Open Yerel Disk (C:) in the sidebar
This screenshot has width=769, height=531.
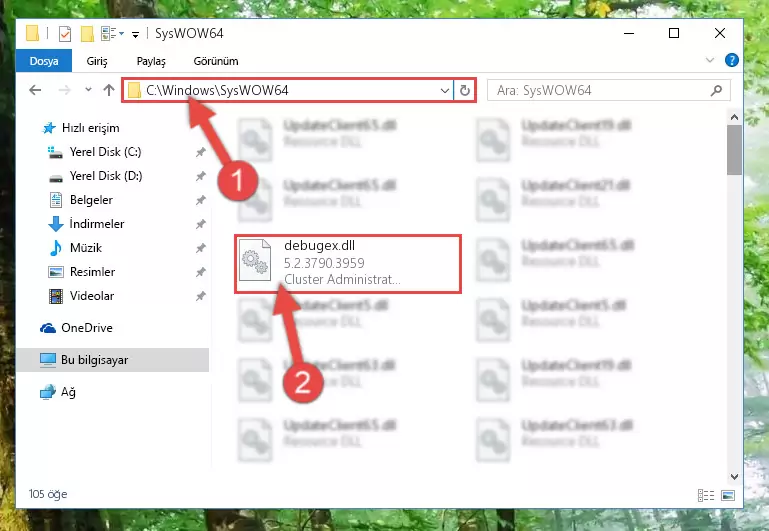[x=105, y=152]
